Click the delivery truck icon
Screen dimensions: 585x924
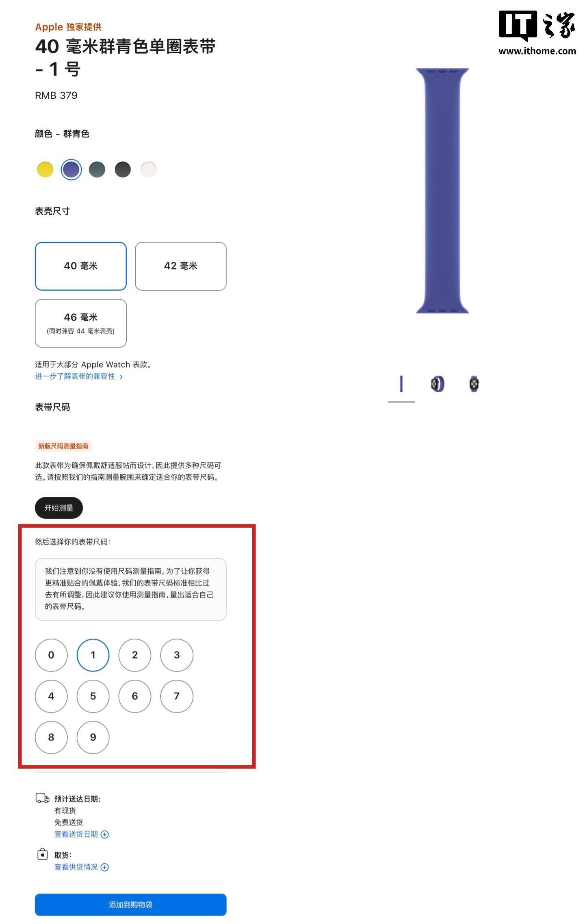[42, 798]
